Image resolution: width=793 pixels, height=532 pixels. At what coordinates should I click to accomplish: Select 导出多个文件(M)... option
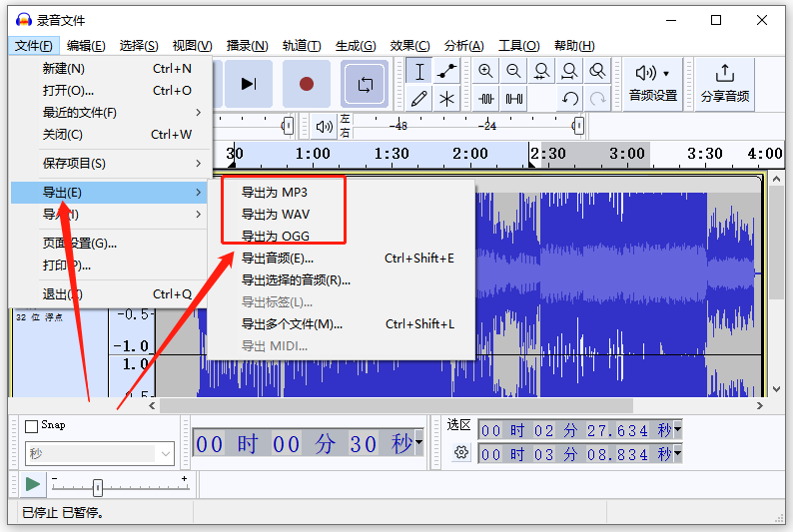pos(342,323)
